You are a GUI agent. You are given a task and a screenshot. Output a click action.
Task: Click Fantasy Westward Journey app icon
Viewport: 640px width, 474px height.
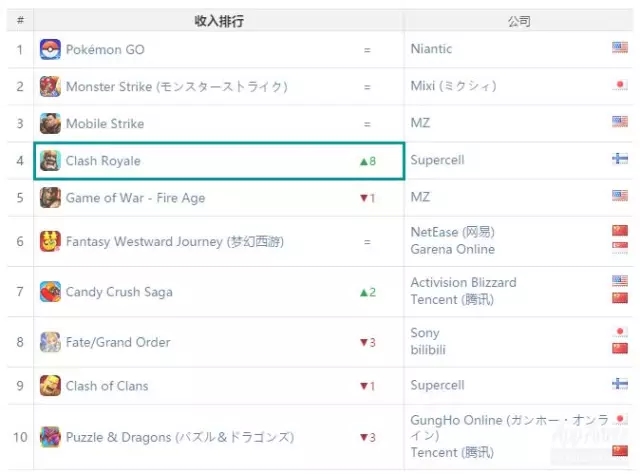click(50, 241)
